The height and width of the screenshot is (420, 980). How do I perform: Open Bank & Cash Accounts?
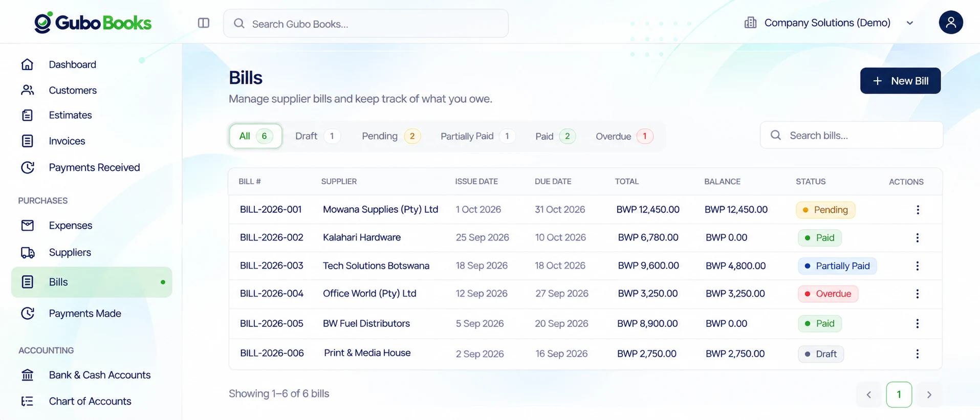click(x=100, y=375)
